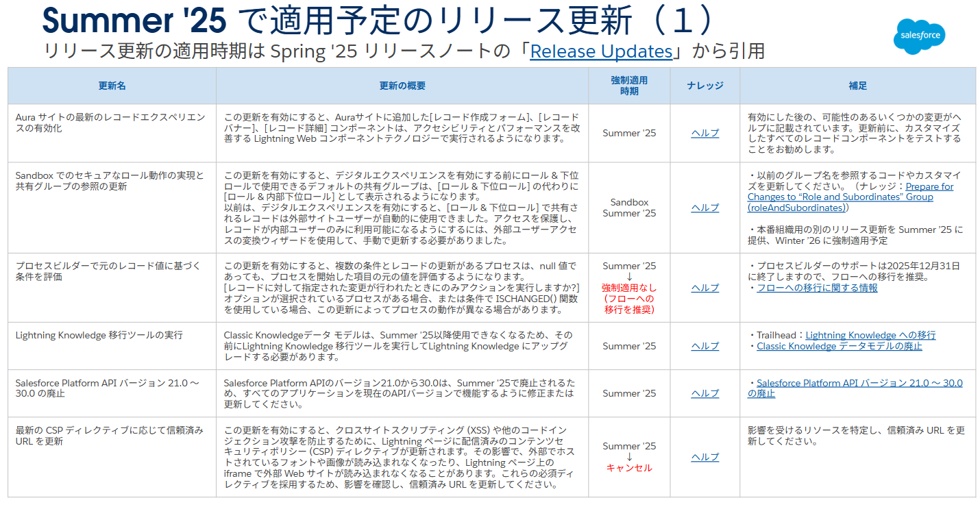The image size is (980, 509).
Task: Click the Sandbox Summer '25 timing cell
Action: (x=629, y=208)
